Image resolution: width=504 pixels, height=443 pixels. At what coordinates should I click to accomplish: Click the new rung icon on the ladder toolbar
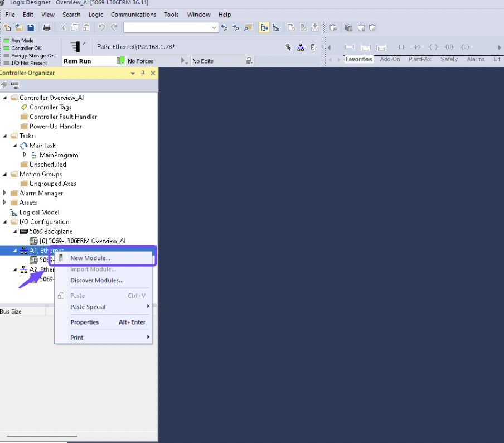coord(350,47)
